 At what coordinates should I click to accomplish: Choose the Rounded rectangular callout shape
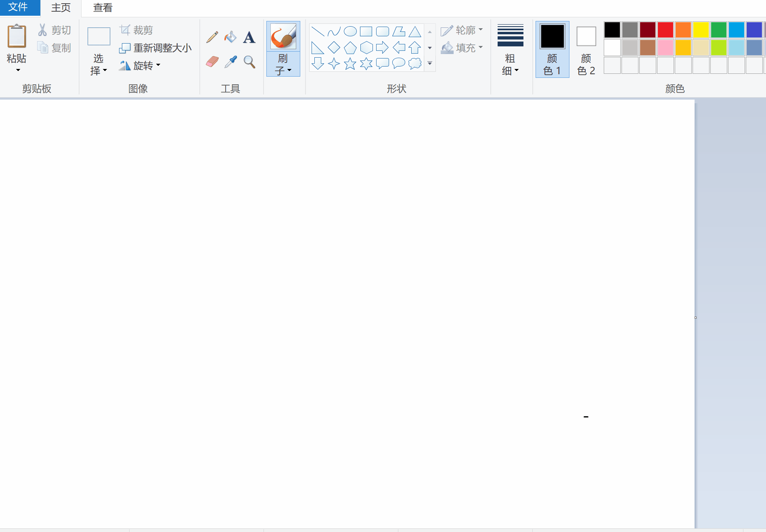point(382,63)
